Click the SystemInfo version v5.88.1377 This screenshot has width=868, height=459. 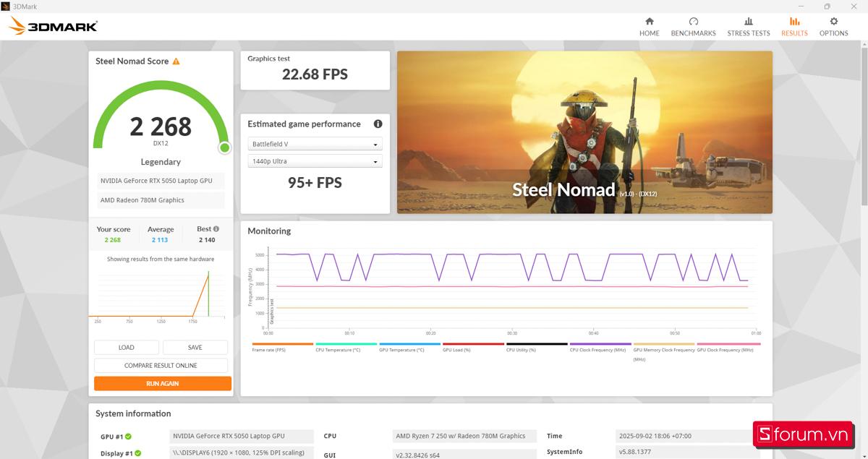(x=687, y=452)
